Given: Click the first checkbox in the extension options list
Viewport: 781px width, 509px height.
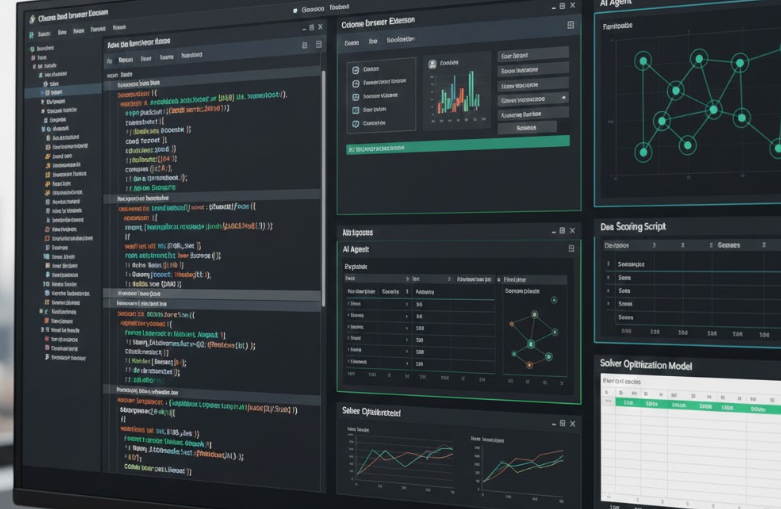Looking at the screenshot, I should pyautogui.click(x=353, y=69).
